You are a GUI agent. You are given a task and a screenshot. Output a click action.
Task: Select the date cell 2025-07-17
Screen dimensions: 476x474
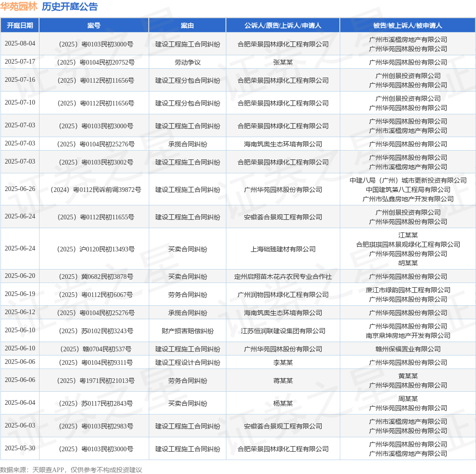pos(20,62)
